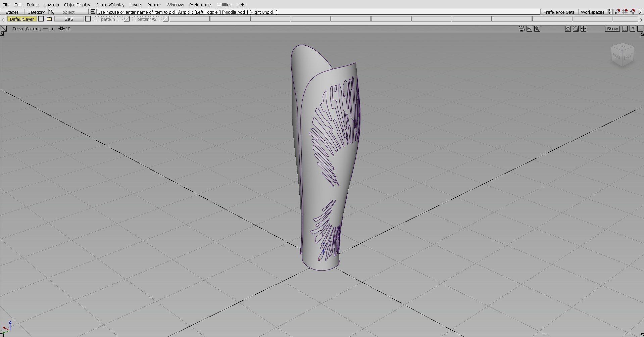Toggle the pattern layer diagonal box
The width and height of the screenshot is (644, 337).
point(127,19)
